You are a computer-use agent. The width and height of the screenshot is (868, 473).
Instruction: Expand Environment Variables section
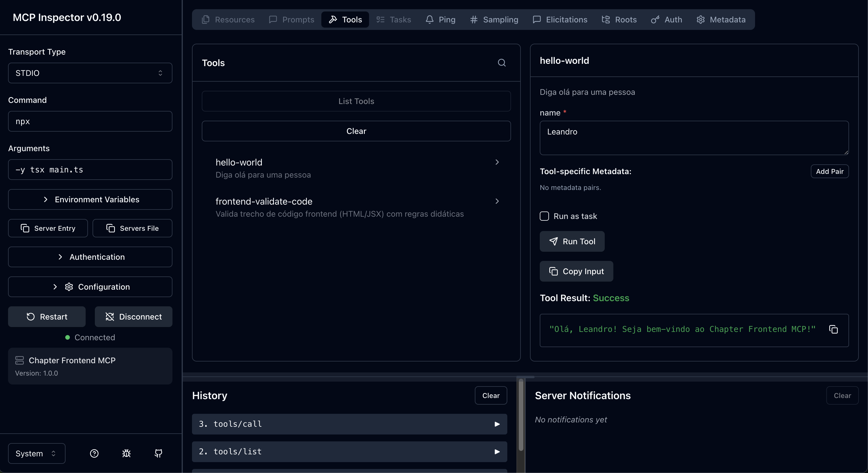tap(90, 199)
